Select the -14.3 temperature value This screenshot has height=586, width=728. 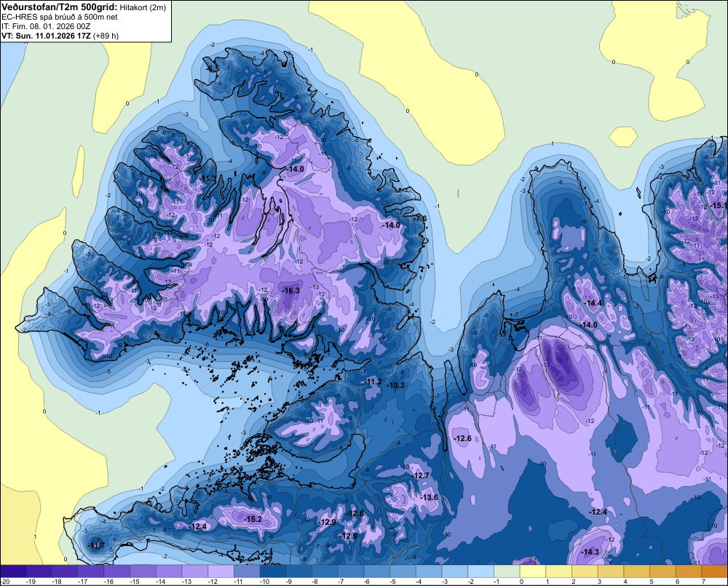click(590, 552)
